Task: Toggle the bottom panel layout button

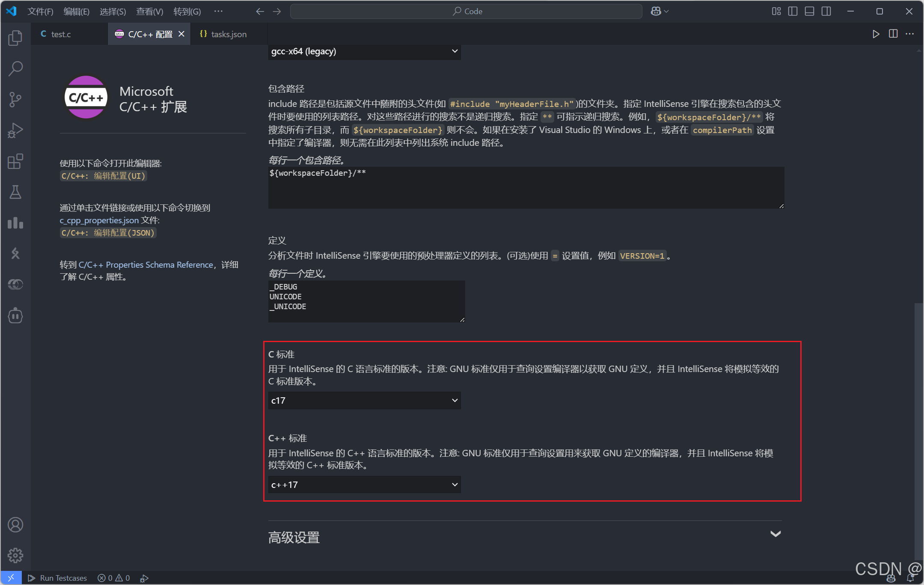Action: coord(809,12)
